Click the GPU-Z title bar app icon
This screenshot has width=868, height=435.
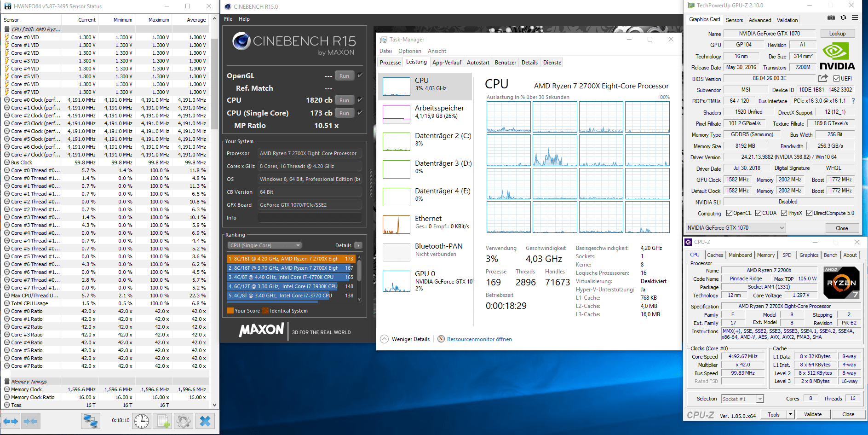pyautogui.click(x=691, y=6)
